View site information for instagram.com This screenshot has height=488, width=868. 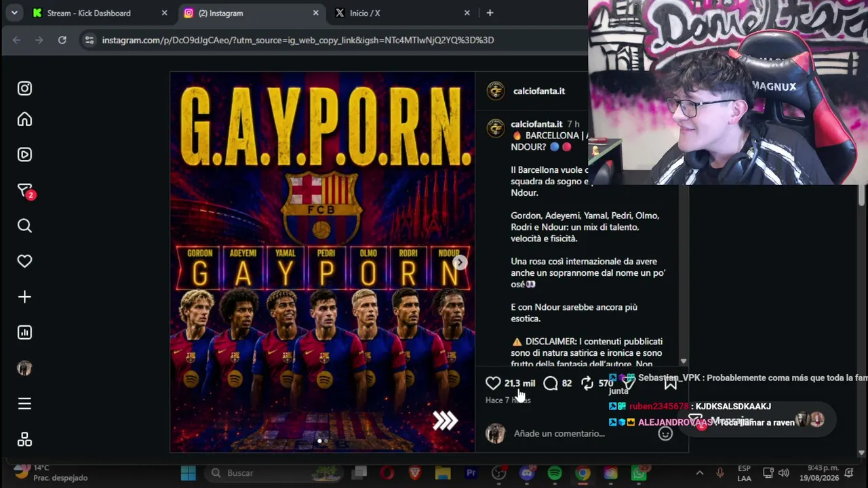click(x=89, y=40)
